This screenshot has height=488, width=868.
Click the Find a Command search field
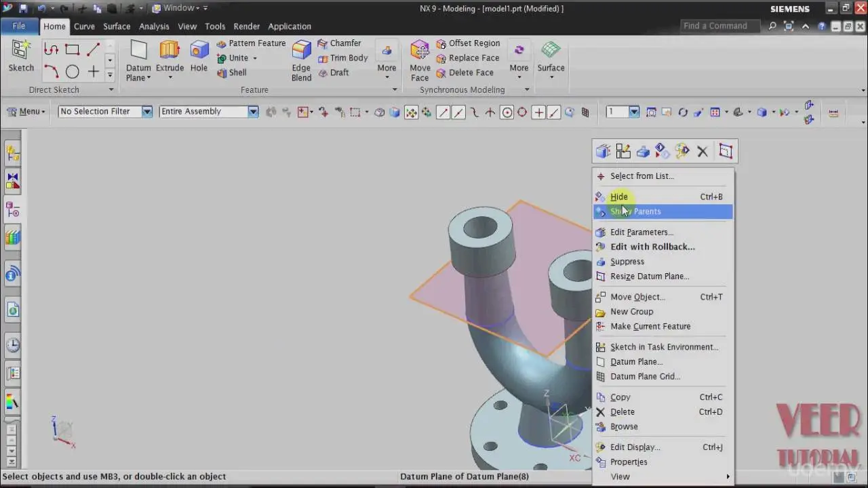[x=722, y=26]
